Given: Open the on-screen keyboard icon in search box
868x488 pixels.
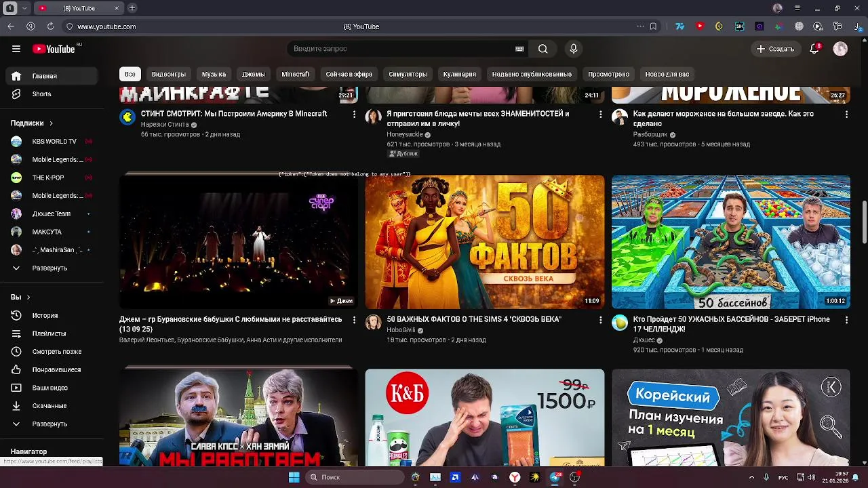Looking at the screenshot, I should tap(519, 49).
